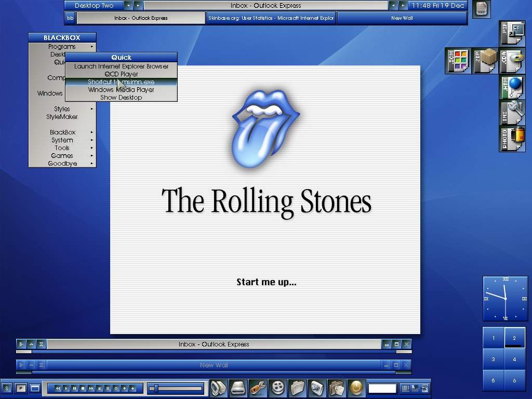Image resolution: width=532 pixels, height=399 pixels.
Task: Expand the Programs submenu
Action: pyautogui.click(x=62, y=46)
